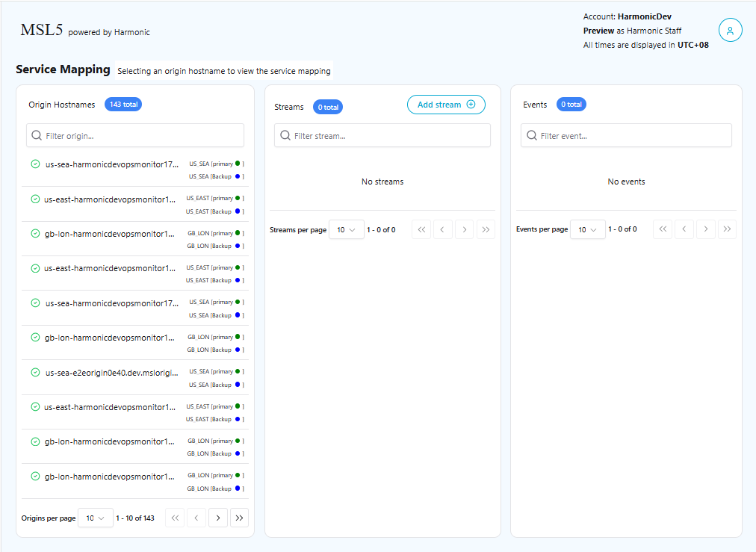Click the MSL5 logo title

tap(41, 30)
